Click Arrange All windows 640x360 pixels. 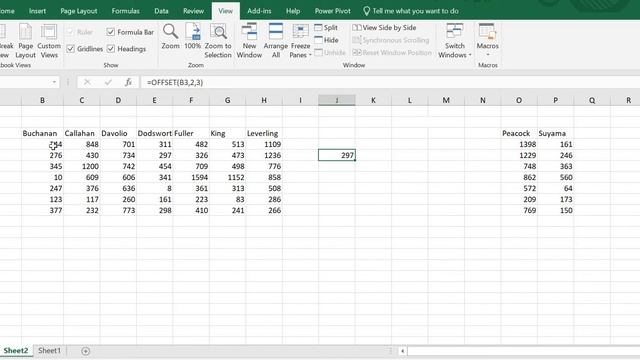(x=276, y=41)
